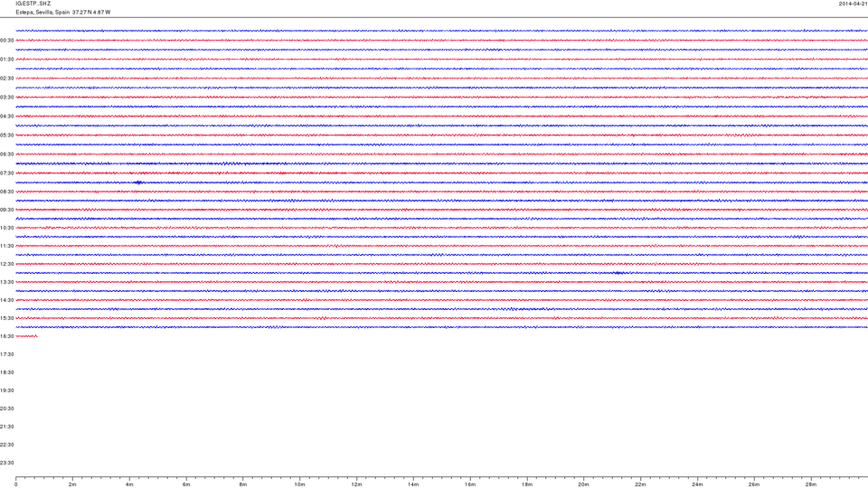Select the 21:30 time label
The image size is (868, 488).
(6, 427)
